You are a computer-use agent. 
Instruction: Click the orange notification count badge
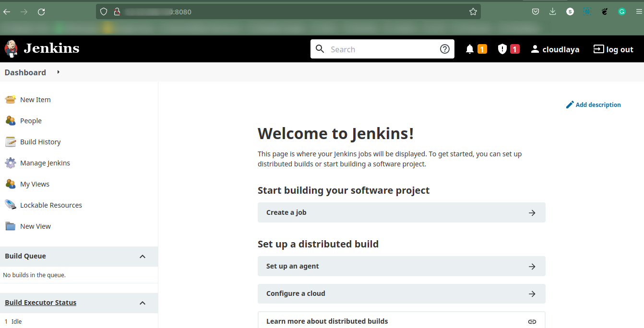482,49
